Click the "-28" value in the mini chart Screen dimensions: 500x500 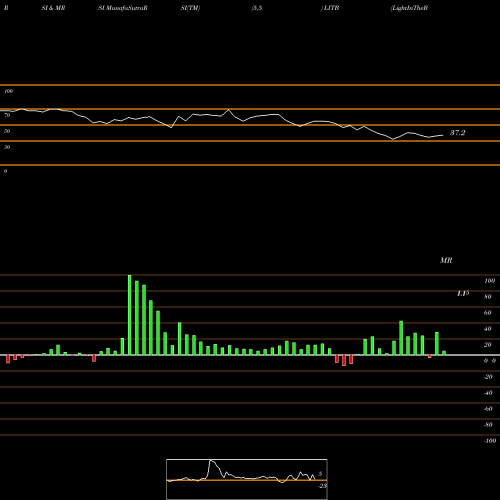[323, 486]
